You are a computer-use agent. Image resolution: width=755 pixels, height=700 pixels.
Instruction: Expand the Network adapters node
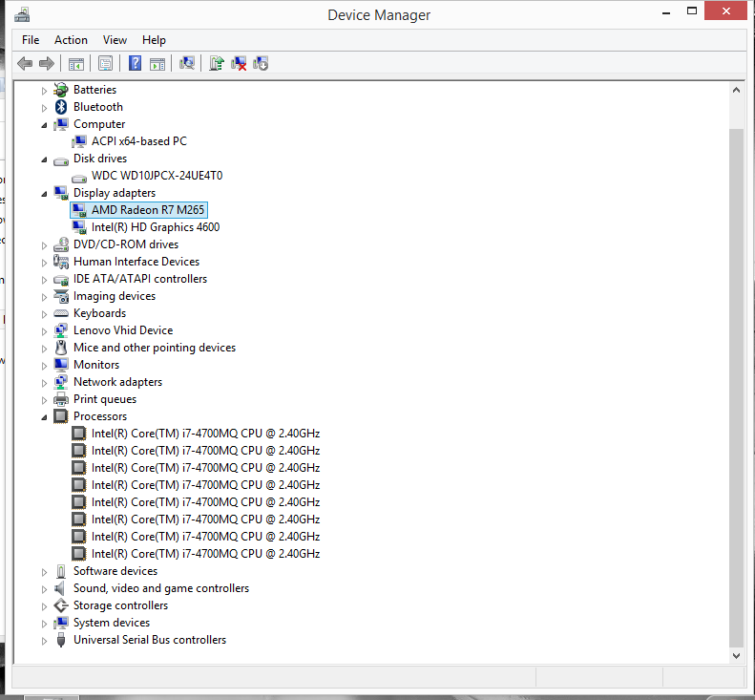pyautogui.click(x=44, y=382)
